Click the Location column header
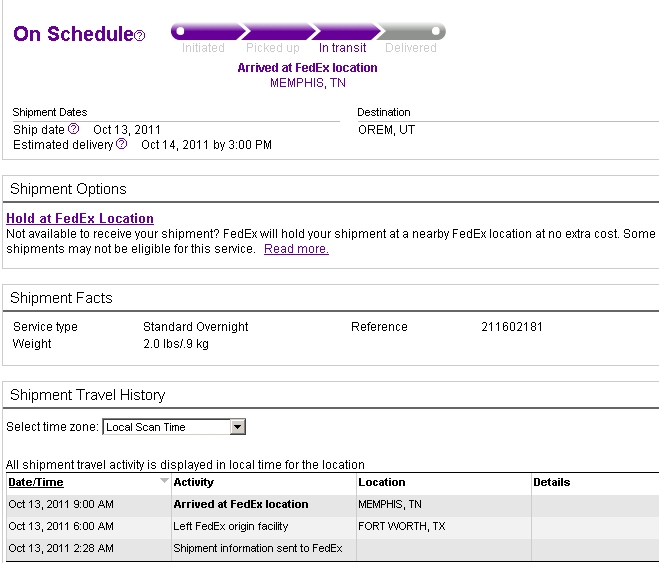The image size is (659, 563). point(382,482)
